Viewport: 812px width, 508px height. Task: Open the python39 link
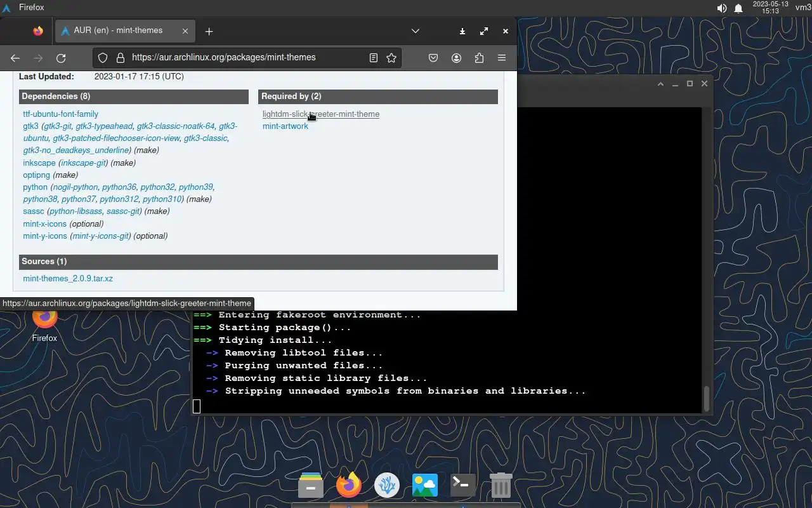[195, 187]
